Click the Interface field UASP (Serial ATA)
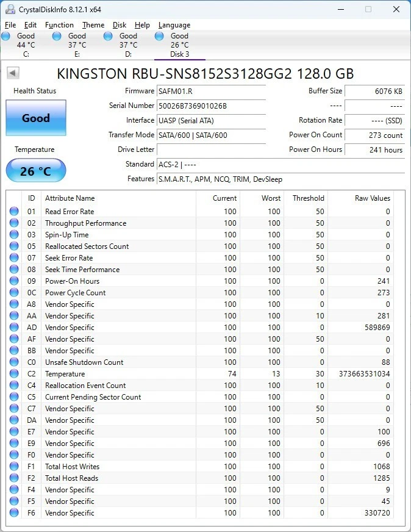This screenshot has width=411, height=532. pos(211,120)
